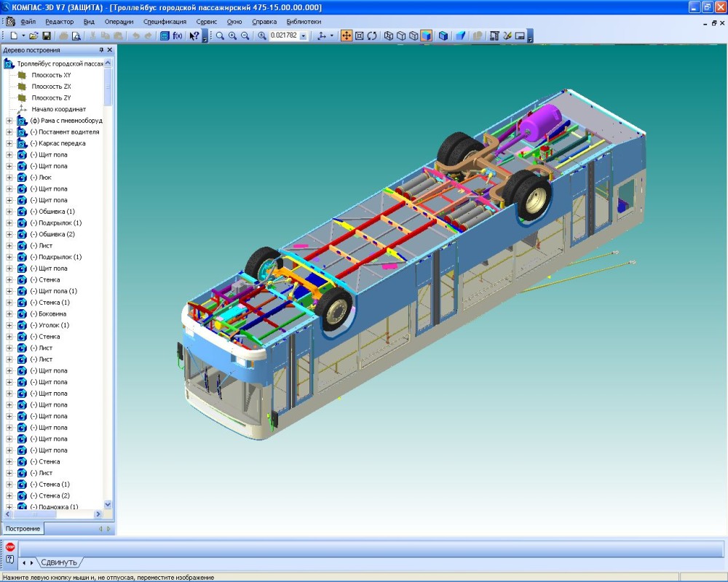Select Плоскость XY in the tree
The height and width of the screenshot is (582, 728).
pos(51,75)
